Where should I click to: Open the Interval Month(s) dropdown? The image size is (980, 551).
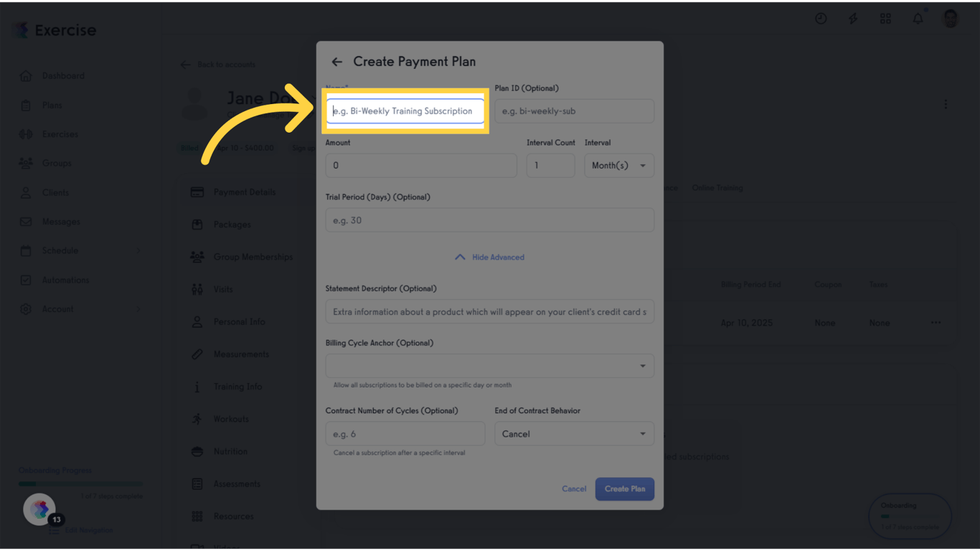(618, 166)
